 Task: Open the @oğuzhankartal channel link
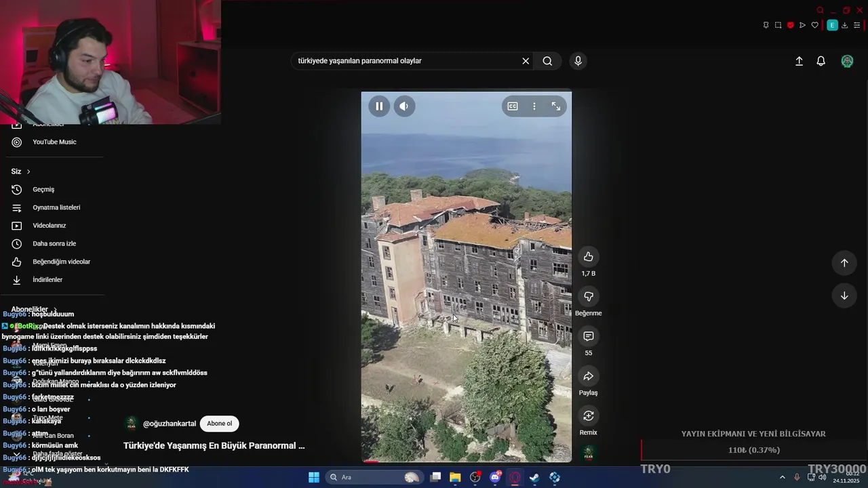click(170, 424)
